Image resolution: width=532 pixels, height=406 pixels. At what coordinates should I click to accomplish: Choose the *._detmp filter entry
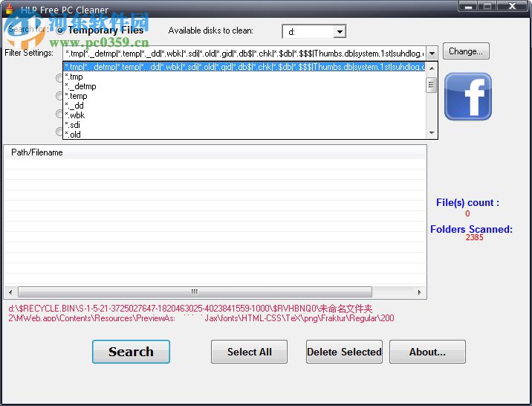click(244, 86)
